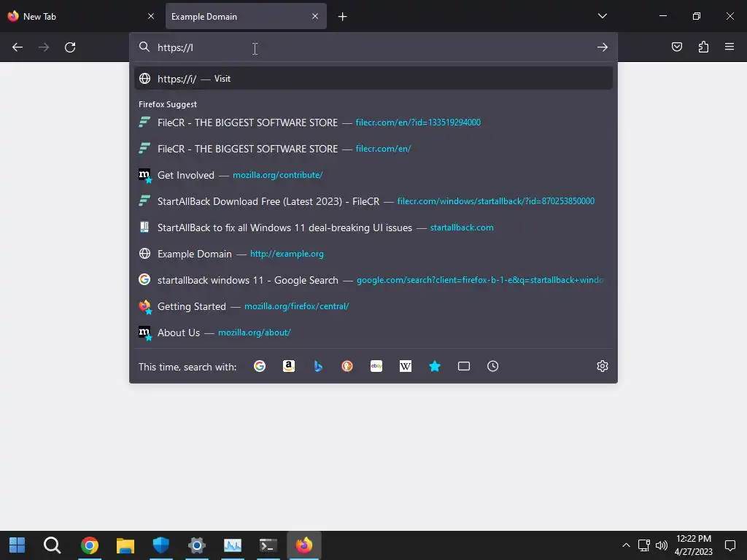Screen dimensions: 747x560
Task: Open a new tab with plus button
Action: click(x=343, y=17)
